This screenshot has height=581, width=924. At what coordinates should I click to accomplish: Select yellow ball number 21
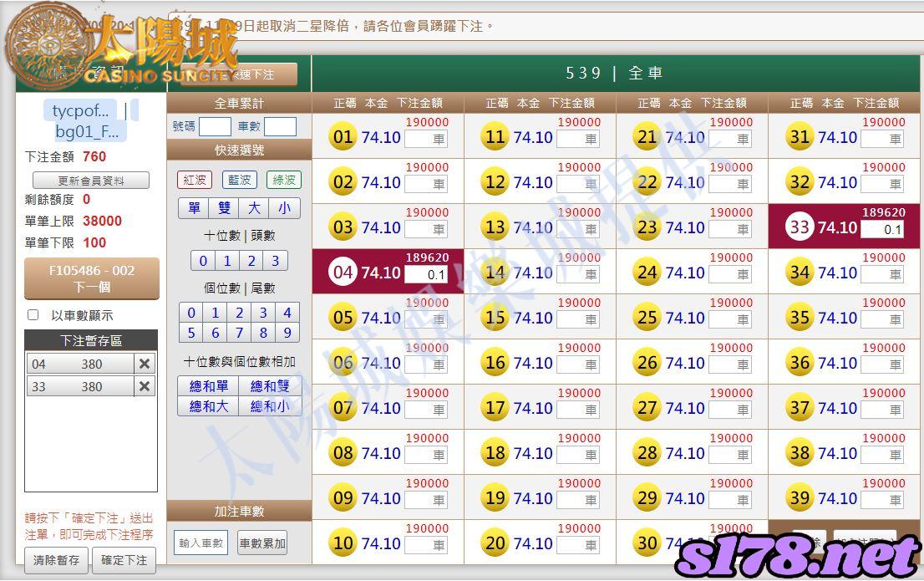(647, 137)
